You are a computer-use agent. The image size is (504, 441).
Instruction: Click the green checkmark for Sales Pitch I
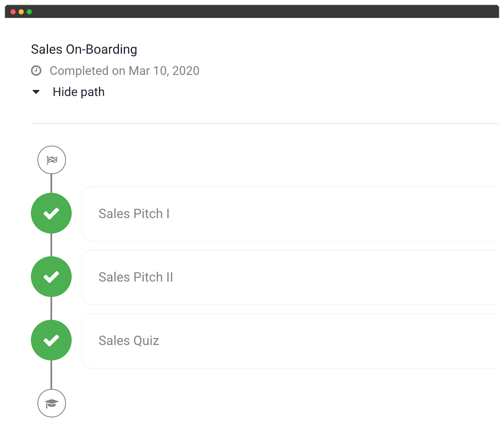pos(51,214)
